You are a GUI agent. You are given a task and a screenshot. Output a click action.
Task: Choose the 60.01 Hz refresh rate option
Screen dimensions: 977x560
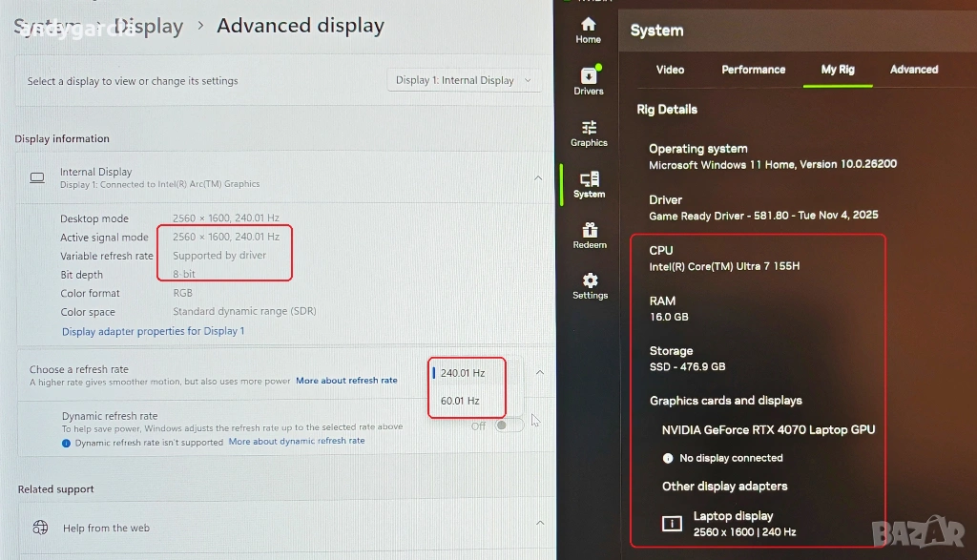[x=461, y=401]
